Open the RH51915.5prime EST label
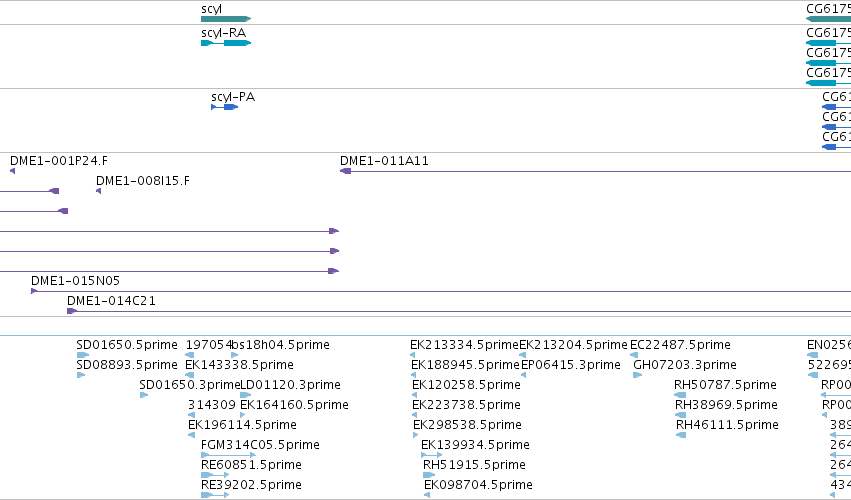This screenshot has width=851, height=500. tap(474, 465)
